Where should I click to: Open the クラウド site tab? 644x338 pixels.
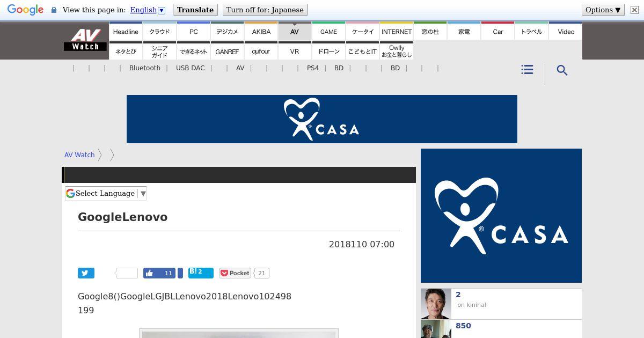pos(159,32)
